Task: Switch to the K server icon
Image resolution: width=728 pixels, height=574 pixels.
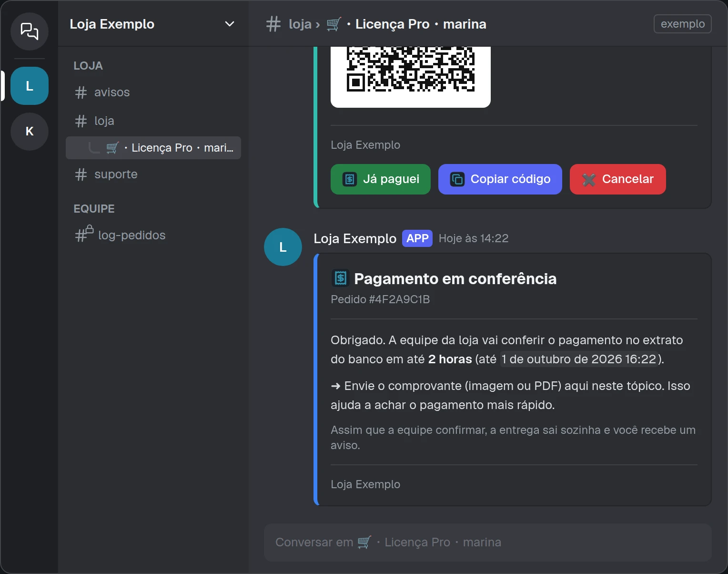Action: (x=30, y=132)
